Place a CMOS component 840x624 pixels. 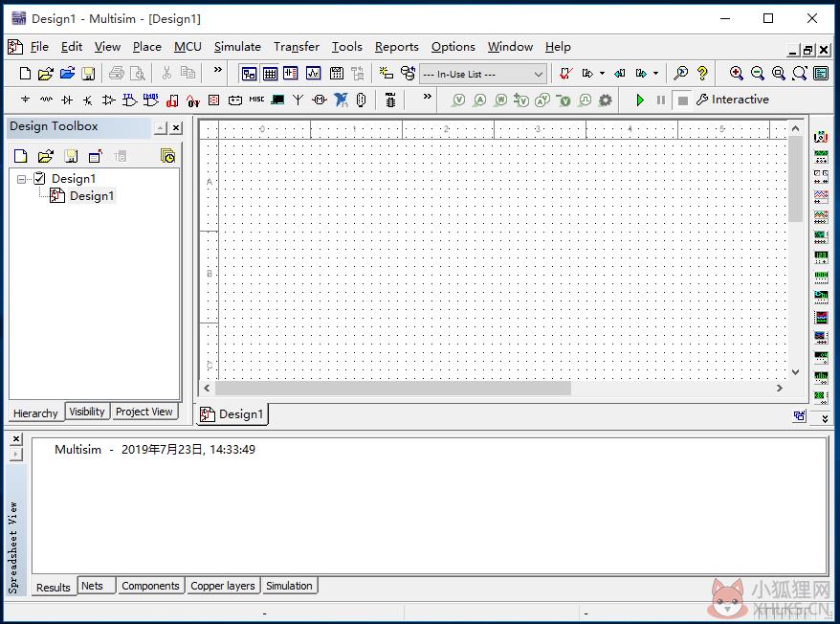[150, 100]
